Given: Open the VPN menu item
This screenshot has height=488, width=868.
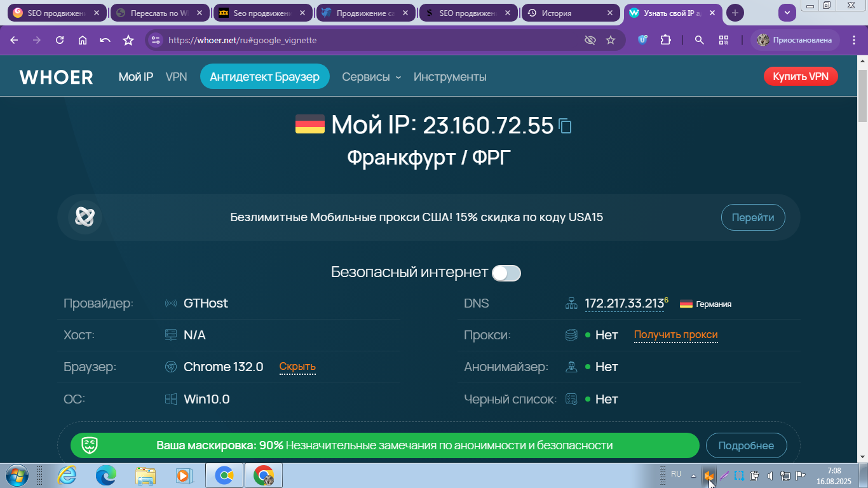Looking at the screenshot, I should [x=176, y=77].
